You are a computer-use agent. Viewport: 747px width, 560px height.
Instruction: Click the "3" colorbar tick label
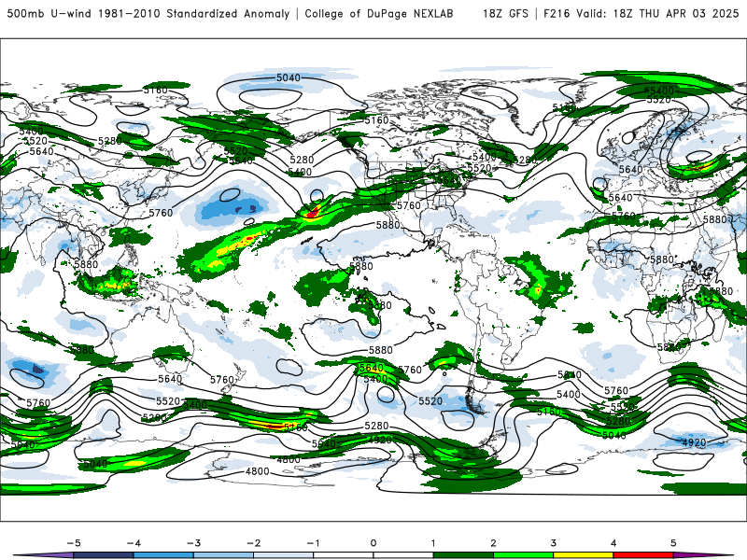click(x=554, y=543)
